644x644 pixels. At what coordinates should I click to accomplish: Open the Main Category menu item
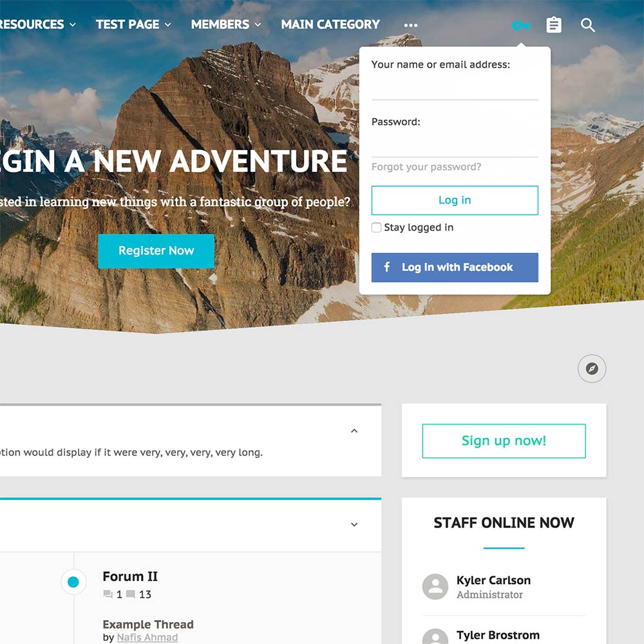coord(330,24)
